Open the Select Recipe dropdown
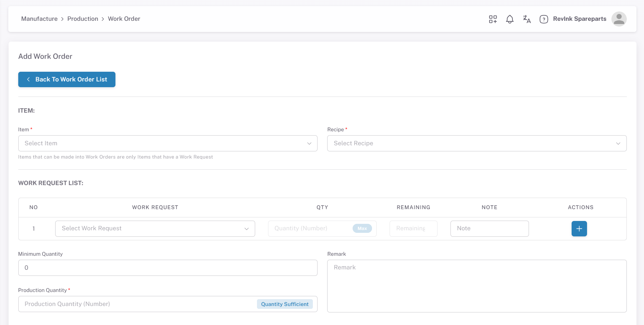The image size is (644, 325). tap(477, 143)
